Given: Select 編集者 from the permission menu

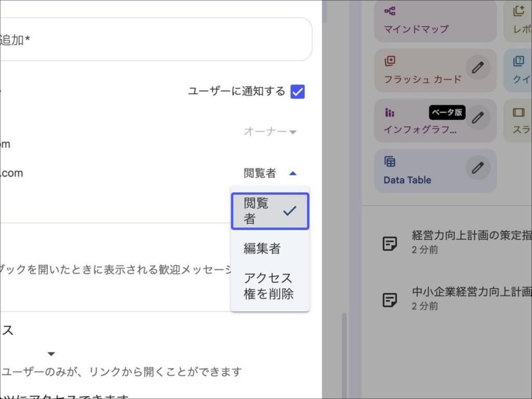Looking at the screenshot, I should click(x=262, y=249).
